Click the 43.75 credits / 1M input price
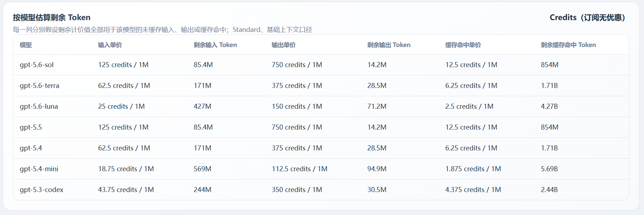Viewport: 644px width, 215px height. tap(126, 190)
